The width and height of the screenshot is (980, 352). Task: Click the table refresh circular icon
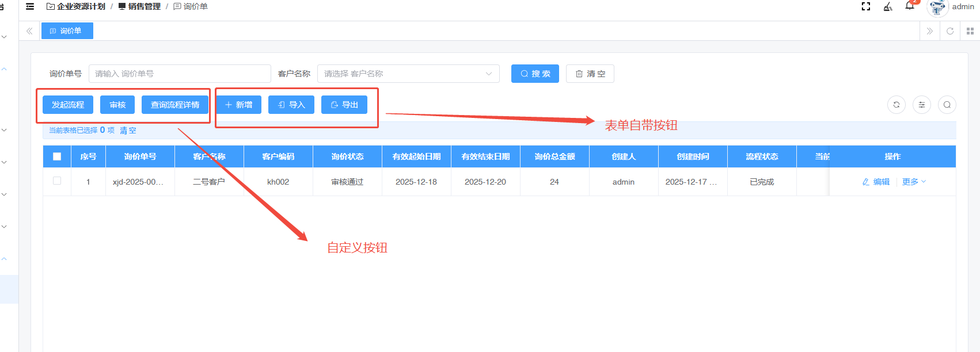[897, 105]
